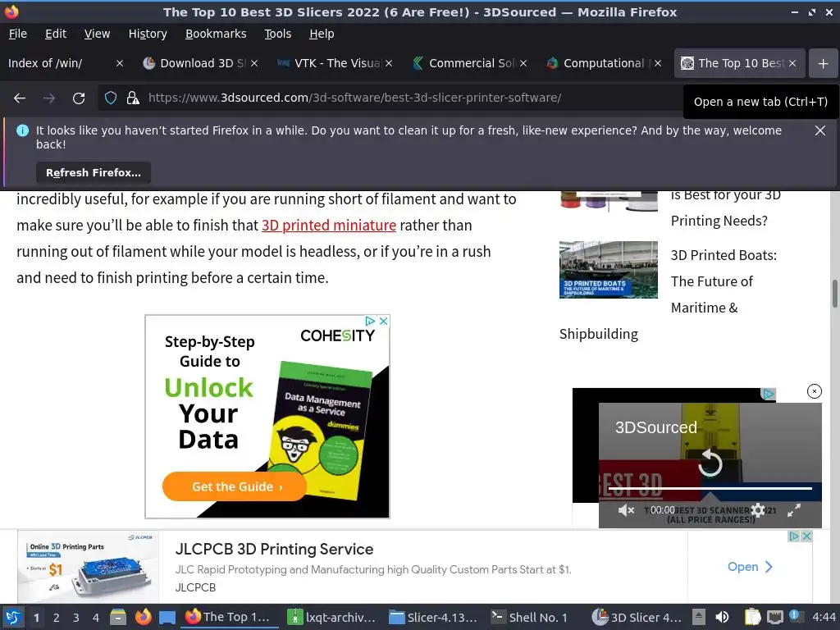Switch to virtual desktop 2

[56, 618]
